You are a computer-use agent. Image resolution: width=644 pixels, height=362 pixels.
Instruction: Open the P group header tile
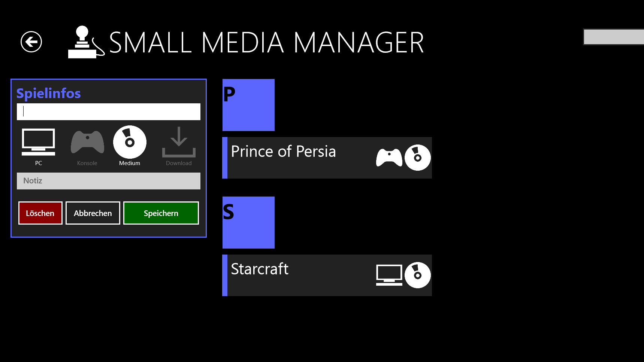click(x=248, y=105)
